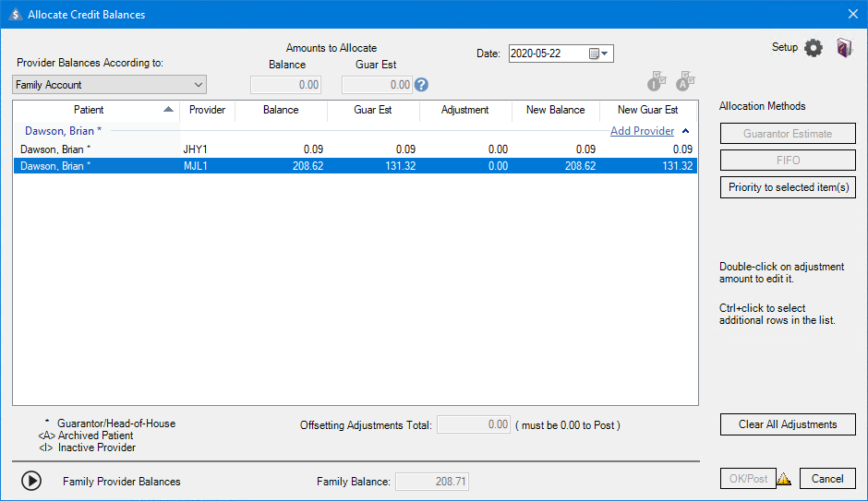868x501 pixels.
Task: Open the purple help book icon
Action: 844,48
